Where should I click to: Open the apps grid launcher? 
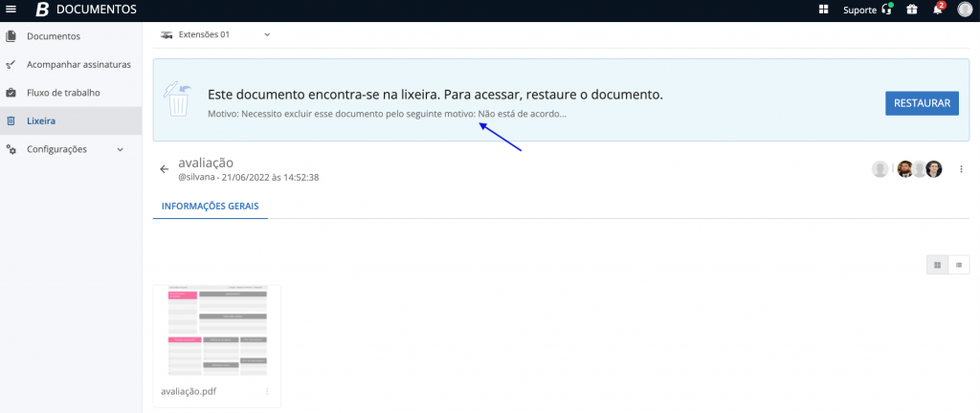tap(823, 10)
